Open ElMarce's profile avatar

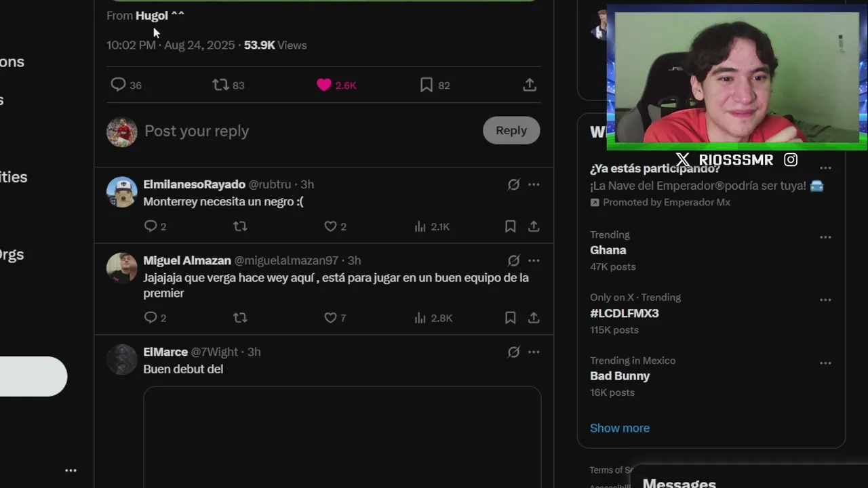pyautogui.click(x=122, y=360)
